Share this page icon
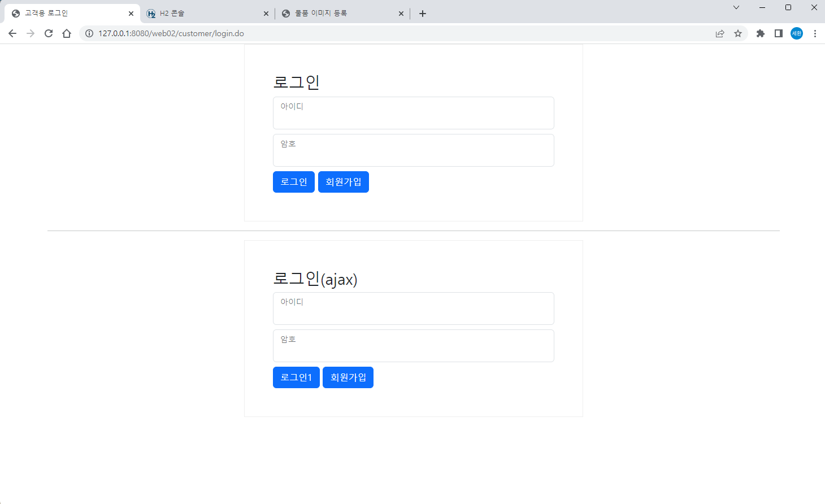 720,33
